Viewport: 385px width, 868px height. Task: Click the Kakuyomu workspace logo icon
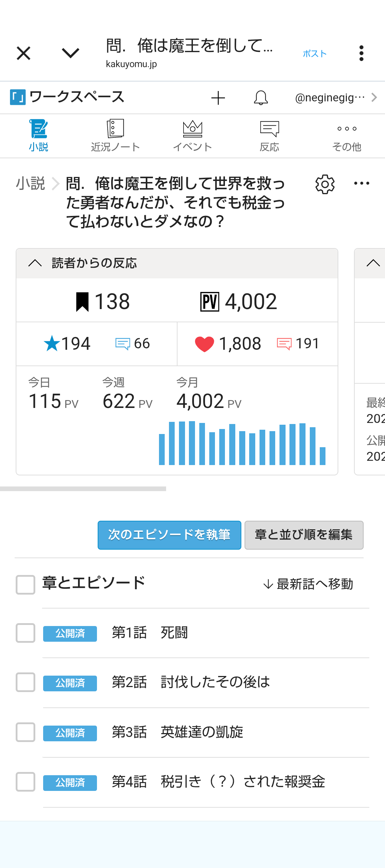tap(17, 97)
